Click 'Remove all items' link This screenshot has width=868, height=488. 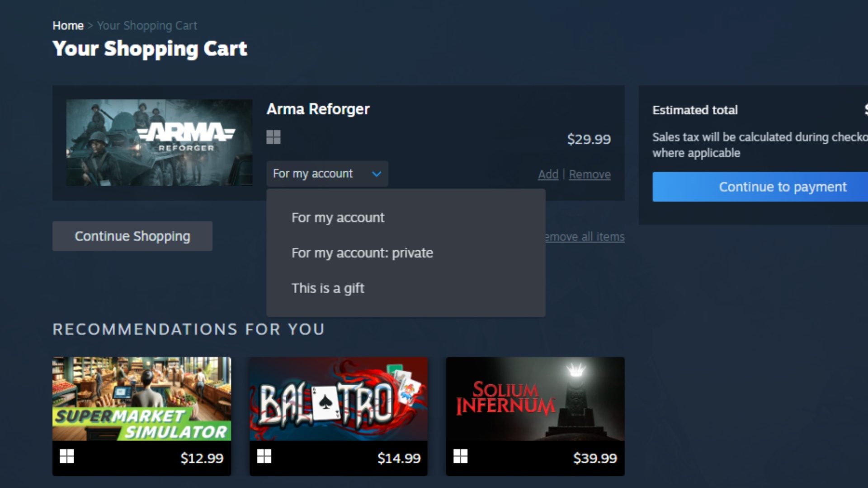point(582,237)
